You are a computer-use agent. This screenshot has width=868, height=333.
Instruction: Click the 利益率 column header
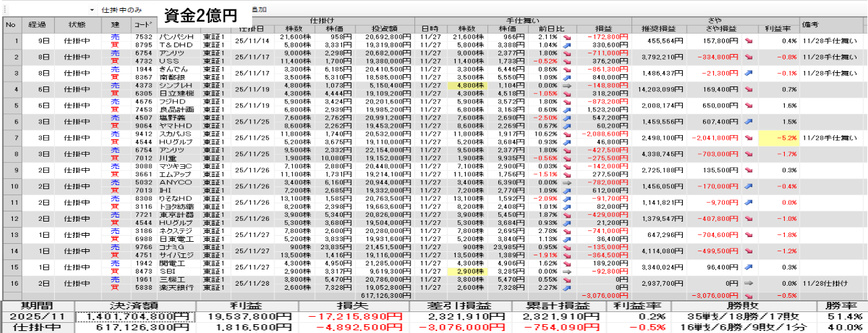point(778,29)
